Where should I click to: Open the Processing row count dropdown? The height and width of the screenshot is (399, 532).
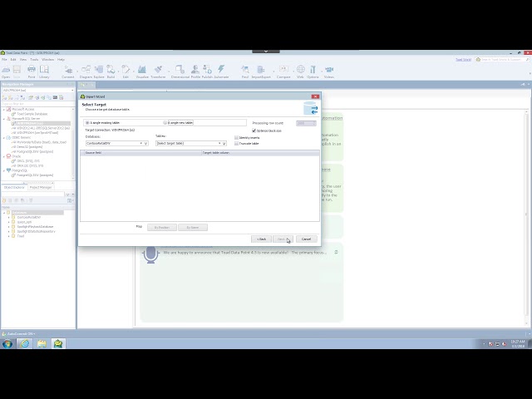coord(306,123)
